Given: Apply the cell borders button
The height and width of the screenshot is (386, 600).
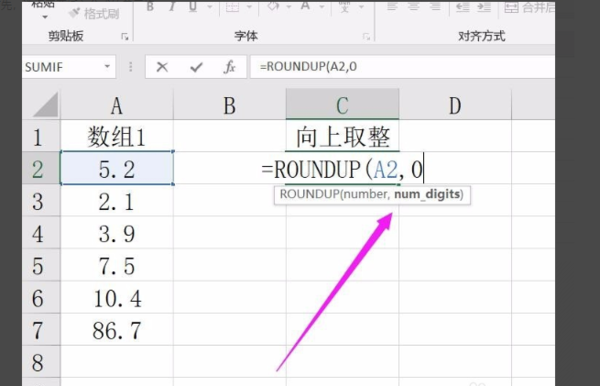Looking at the screenshot, I should pyautogui.click(x=232, y=7).
